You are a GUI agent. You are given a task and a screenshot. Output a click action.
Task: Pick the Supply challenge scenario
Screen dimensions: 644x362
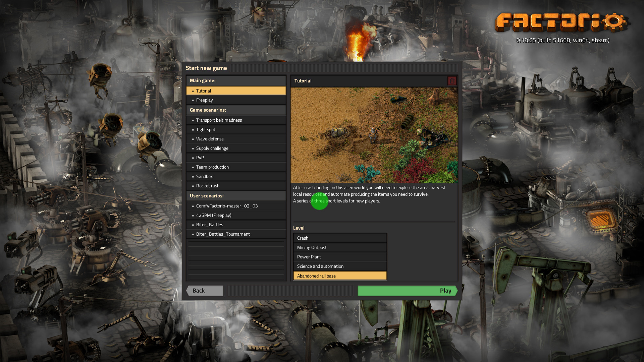(236, 148)
